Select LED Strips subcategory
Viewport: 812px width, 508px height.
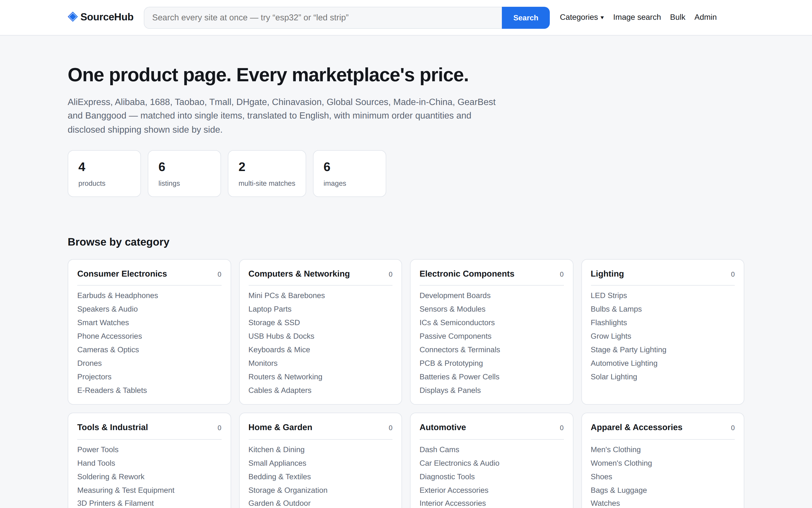(x=609, y=295)
